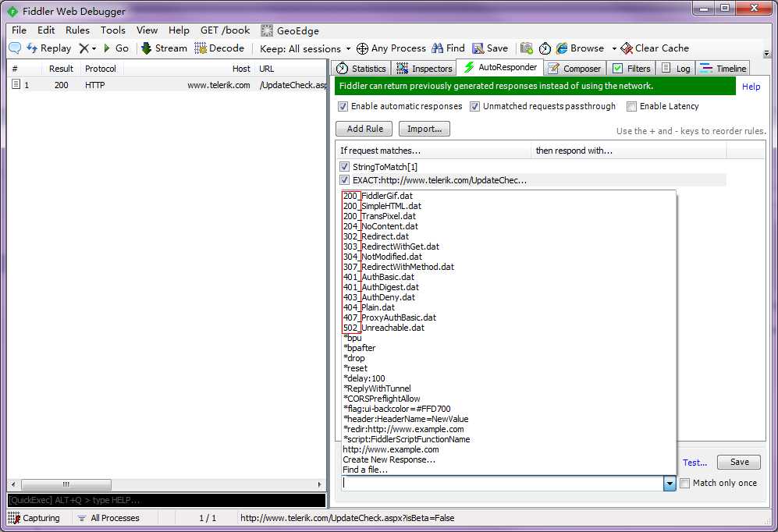The width and height of the screenshot is (778, 532).
Task: Select the AutoResponder tab
Action: click(x=500, y=67)
